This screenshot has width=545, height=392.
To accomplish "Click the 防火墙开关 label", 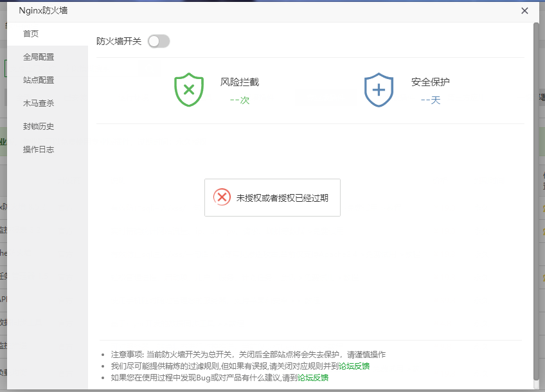I will coord(119,41).
